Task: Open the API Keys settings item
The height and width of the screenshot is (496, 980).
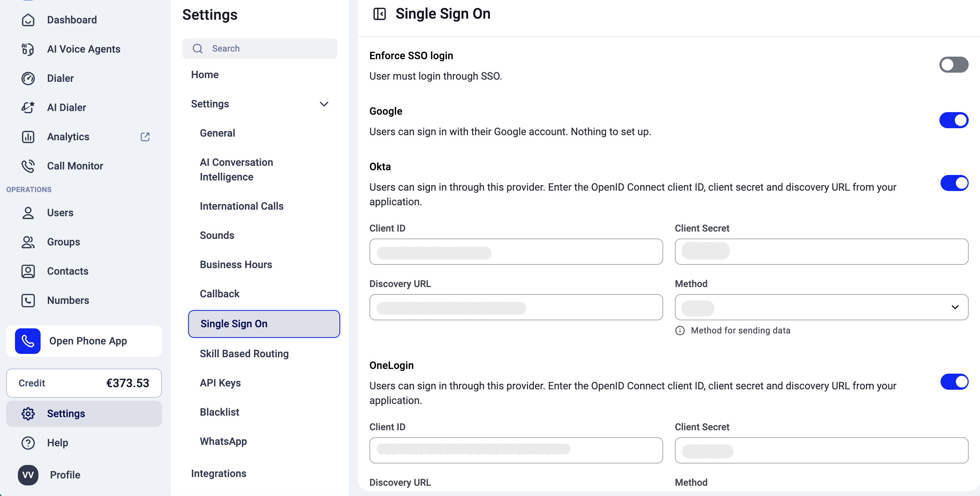Action: pyautogui.click(x=220, y=383)
